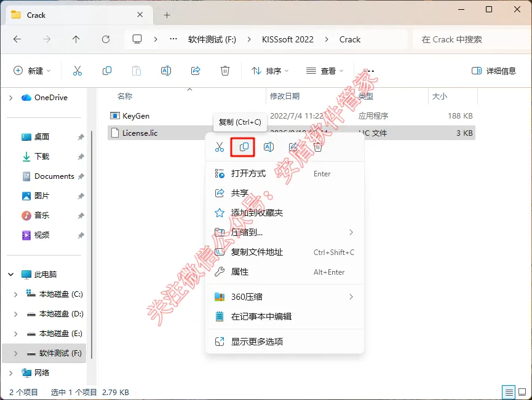The height and width of the screenshot is (400, 532).
Task: Expand 本地磁盘 (E:) node
Action: click(15, 334)
